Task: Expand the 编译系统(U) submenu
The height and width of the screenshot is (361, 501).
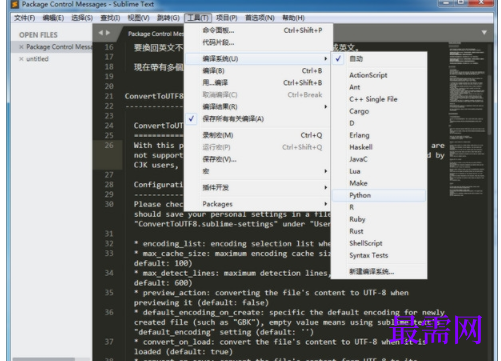Action: click(258, 59)
